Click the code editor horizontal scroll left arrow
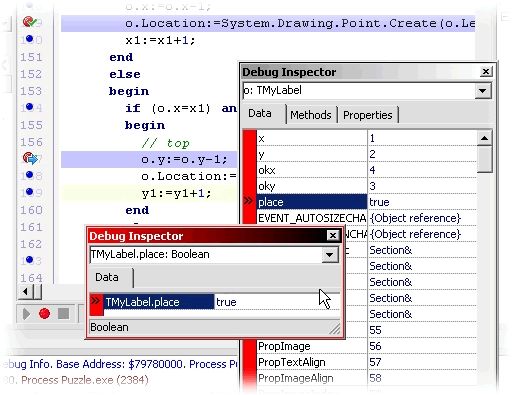513x395 pixels. (25, 292)
